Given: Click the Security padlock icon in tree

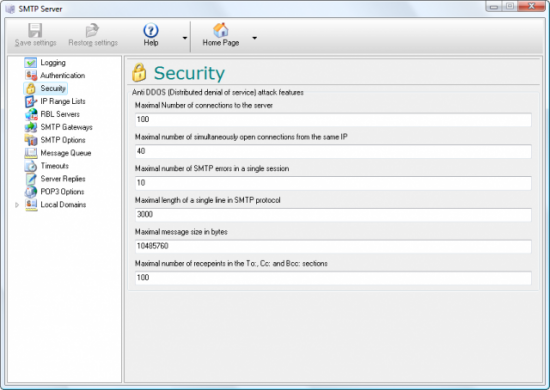Looking at the screenshot, I should (x=31, y=88).
